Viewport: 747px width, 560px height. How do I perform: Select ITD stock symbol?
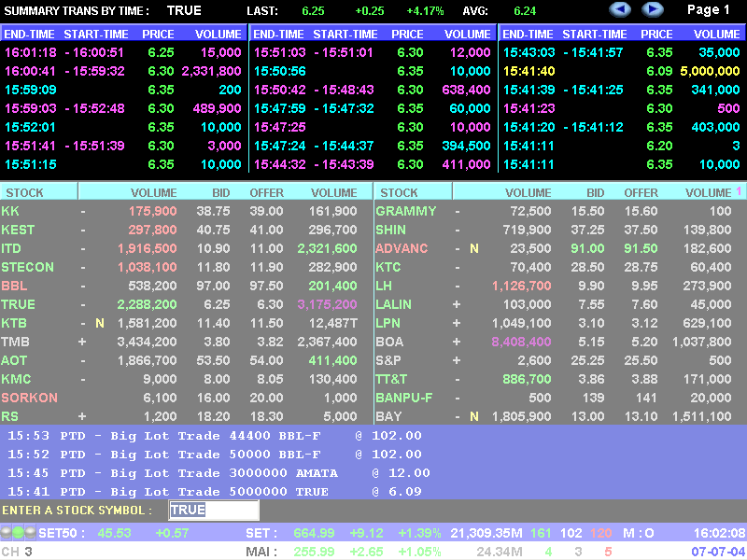[x=11, y=248]
